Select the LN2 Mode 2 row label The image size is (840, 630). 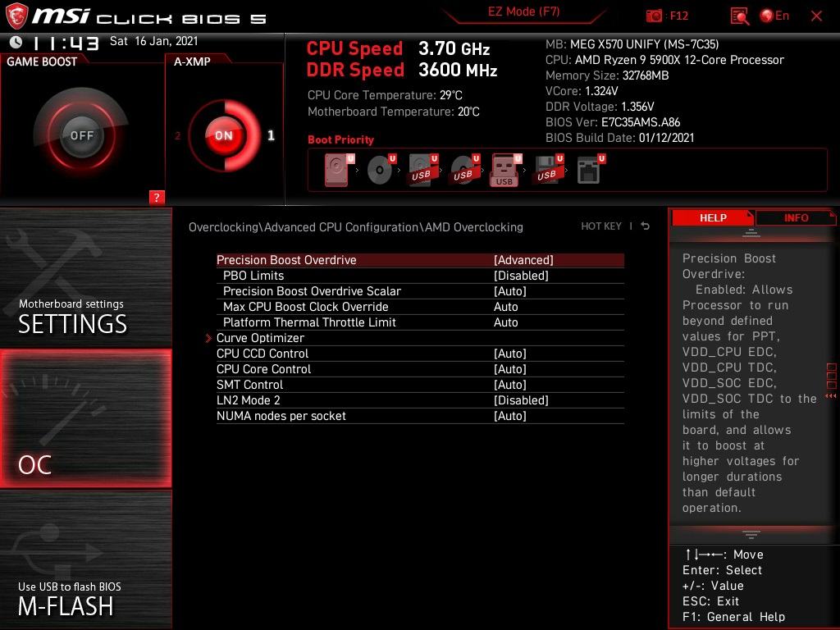click(248, 399)
